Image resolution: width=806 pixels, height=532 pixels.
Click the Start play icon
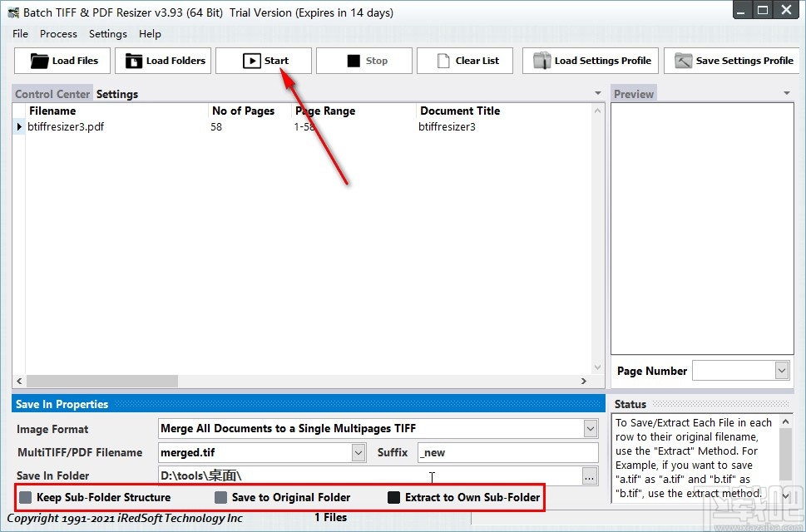click(251, 60)
